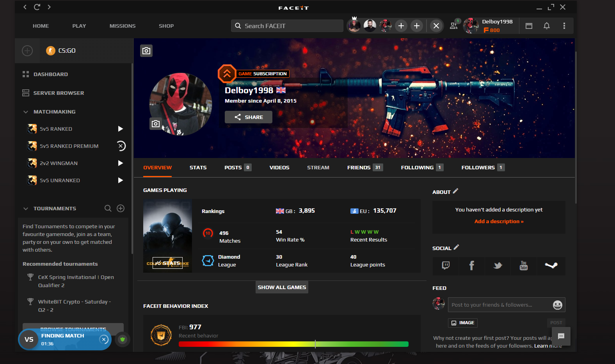Image resolution: width=615 pixels, height=364 pixels.
Task: Switch to the FRIENDS tab
Action: click(365, 168)
